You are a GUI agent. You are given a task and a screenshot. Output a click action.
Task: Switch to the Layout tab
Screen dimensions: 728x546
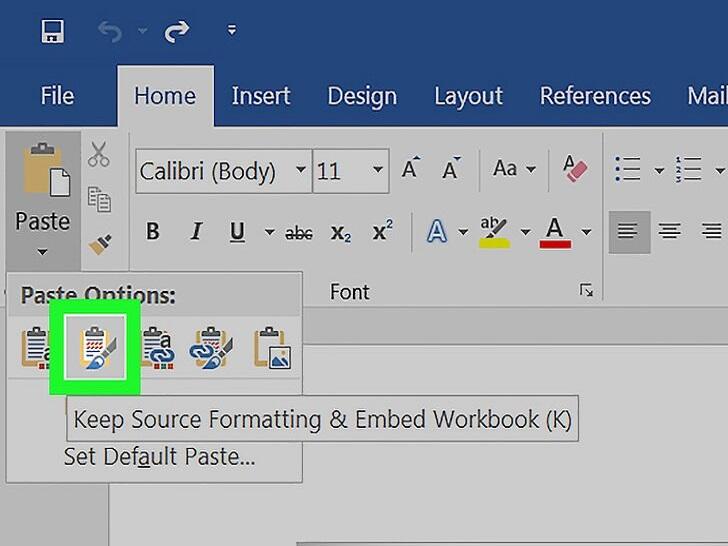point(468,96)
